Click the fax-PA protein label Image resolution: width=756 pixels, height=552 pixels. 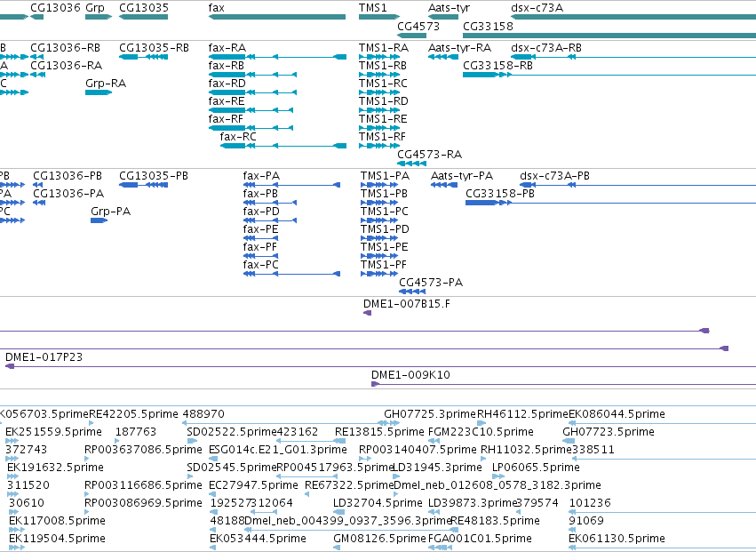click(261, 176)
